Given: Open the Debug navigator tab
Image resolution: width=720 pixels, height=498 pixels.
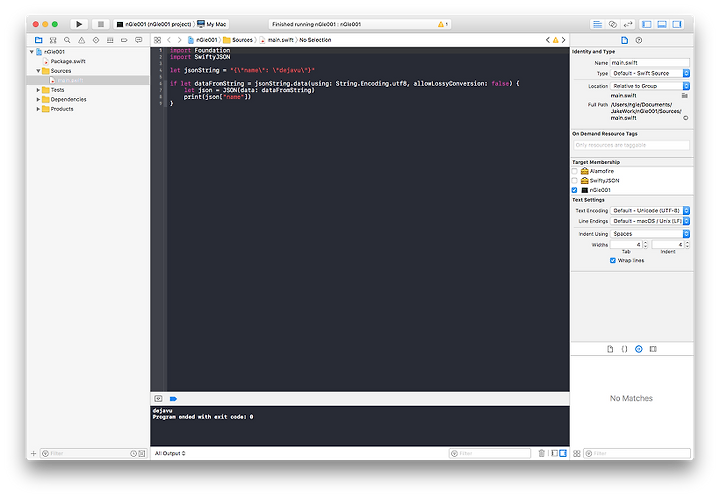Looking at the screenshot, I should 110,40.
